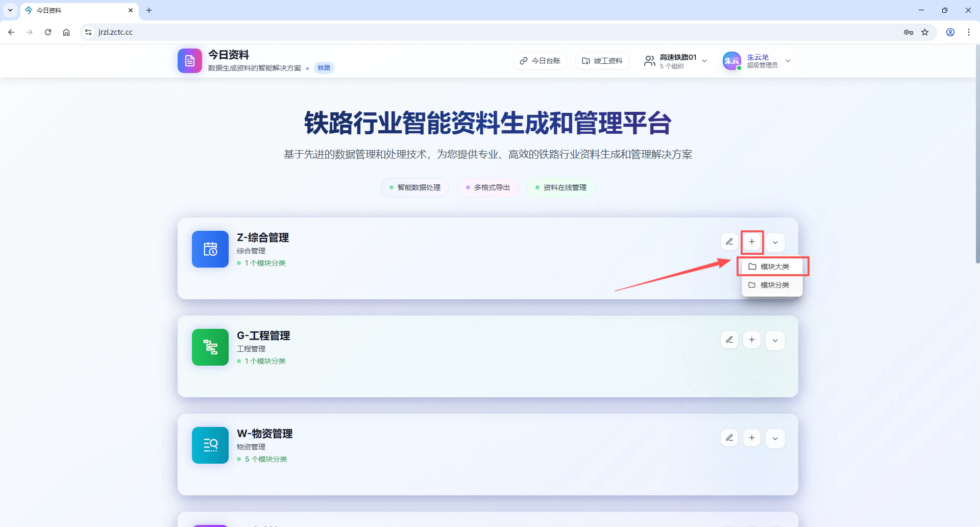Click the Z-综合管理 module title
Image resolution: width=980 pixels, height=527 pixels.
pos(263,237)
